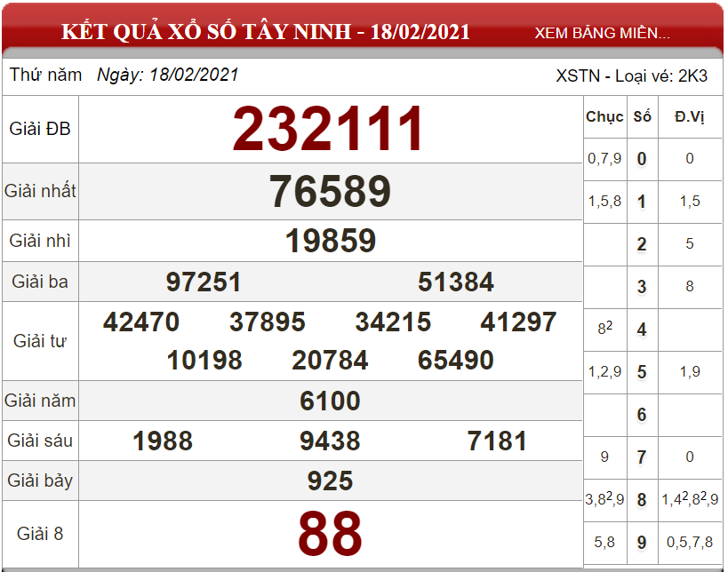The image size is (728, 572).
Task: Click the Giải nhì number 19859
Action: tap(330, 241)
